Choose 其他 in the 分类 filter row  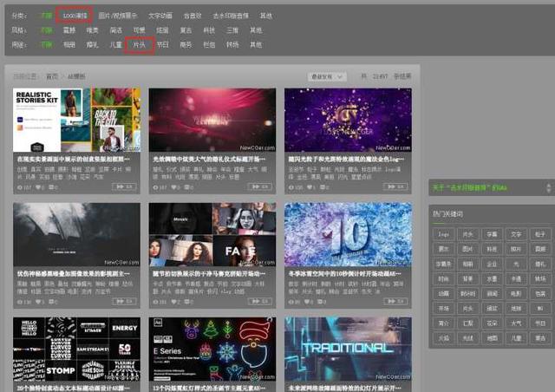coord(266,16)
